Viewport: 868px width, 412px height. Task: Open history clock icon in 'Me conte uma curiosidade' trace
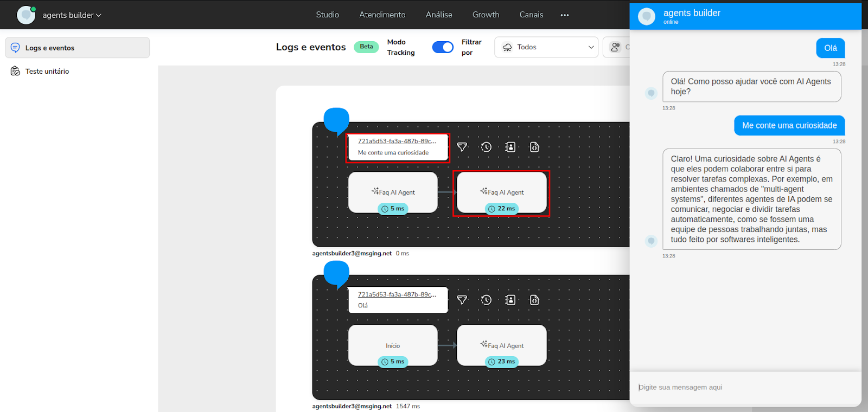pyautogui.click(x=486, y=147)
